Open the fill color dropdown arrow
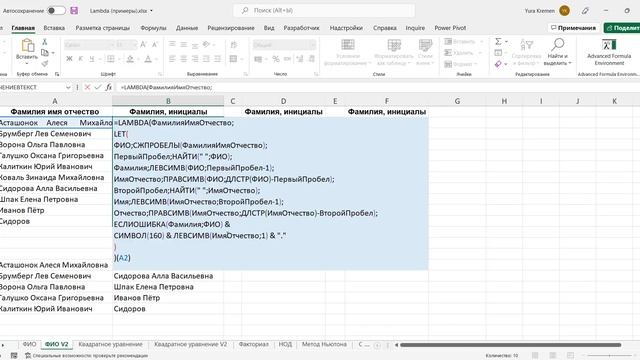This screenshot has height=360, width=640. pos(138,60)
